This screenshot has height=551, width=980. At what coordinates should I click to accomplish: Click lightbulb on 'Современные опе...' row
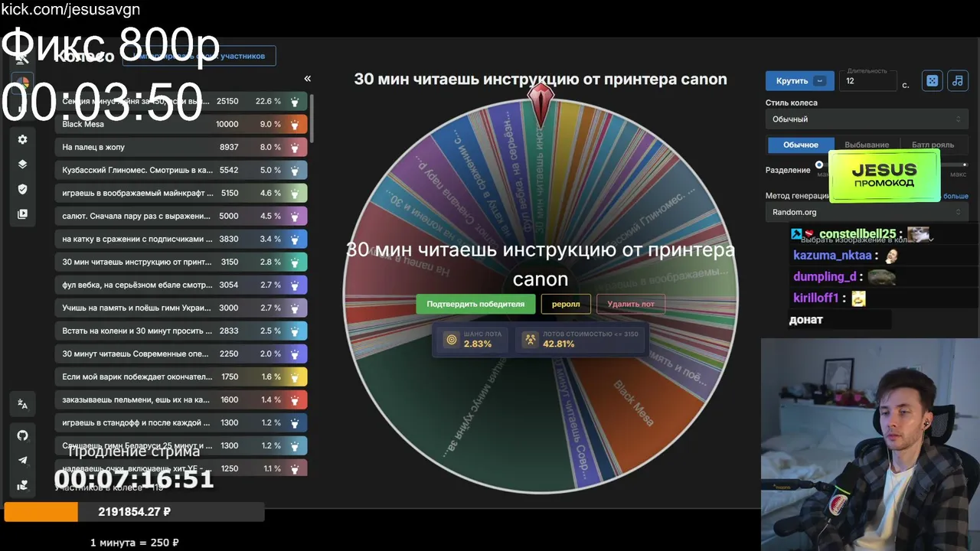[295, 354]
